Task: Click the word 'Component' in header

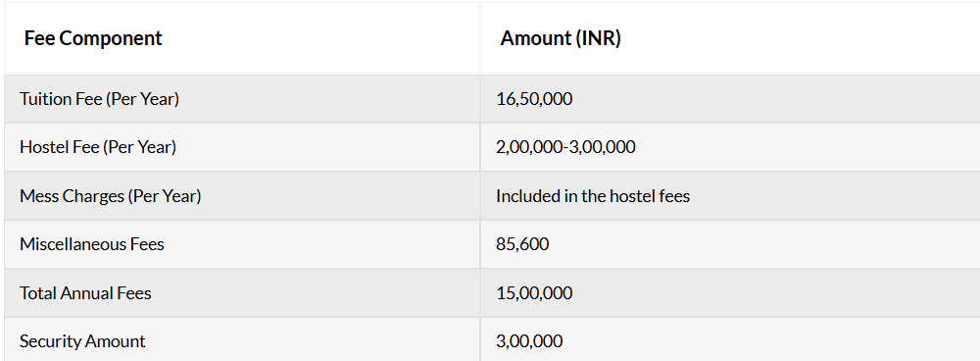Action: coord(111,39)
